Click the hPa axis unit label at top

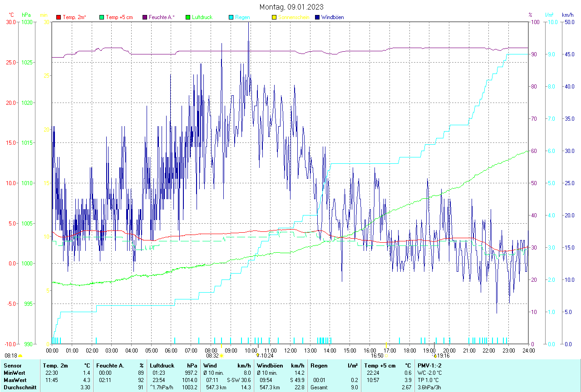click(x=26, y=15)
